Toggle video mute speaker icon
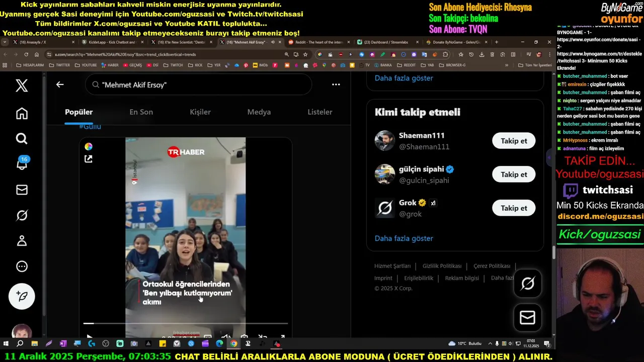 coord(226,337)
